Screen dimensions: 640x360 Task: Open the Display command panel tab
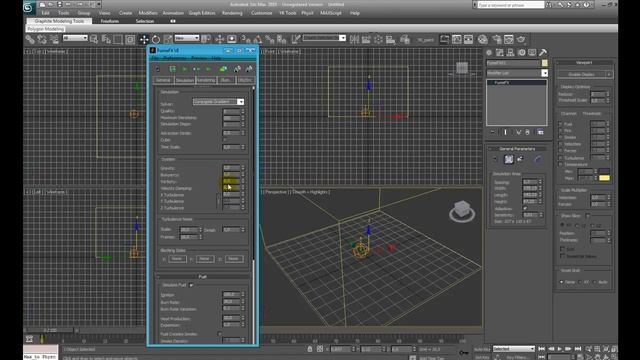532,52
